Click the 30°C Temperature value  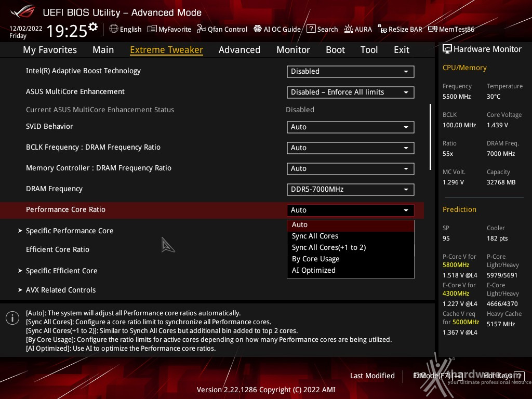point(494,97)
